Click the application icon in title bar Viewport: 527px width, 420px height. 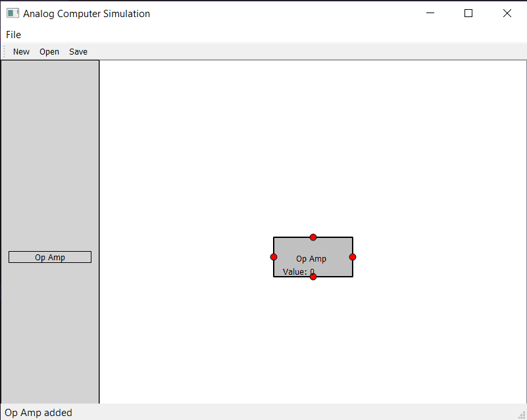coord(13,13)
